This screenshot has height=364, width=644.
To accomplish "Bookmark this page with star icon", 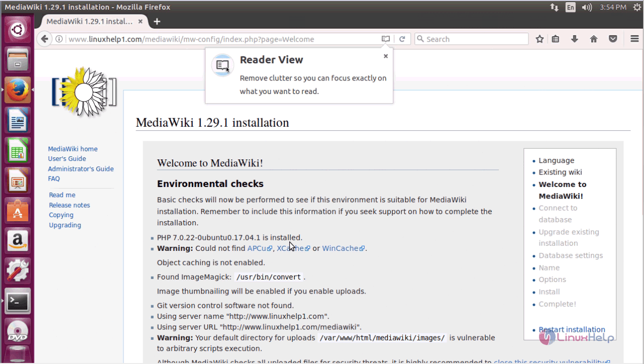I will click(540, 39).
